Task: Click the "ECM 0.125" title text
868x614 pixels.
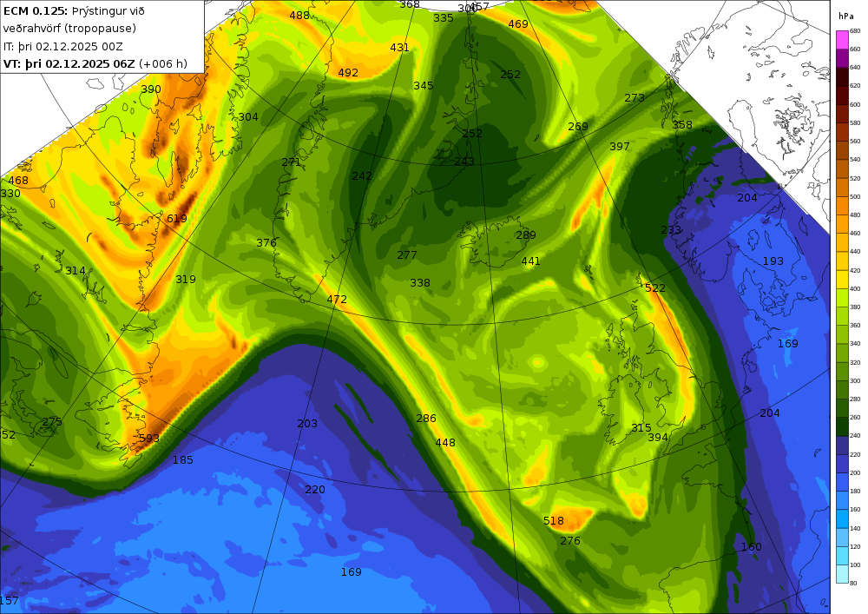Action: (x=36, y=10)
